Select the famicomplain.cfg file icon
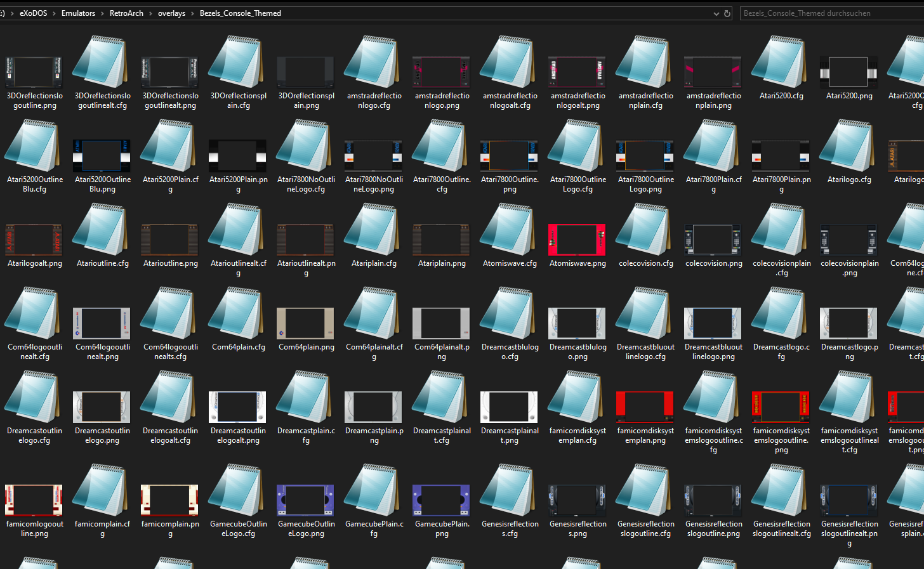Screen dimensions: 924x569 click(x=102, y=491)
